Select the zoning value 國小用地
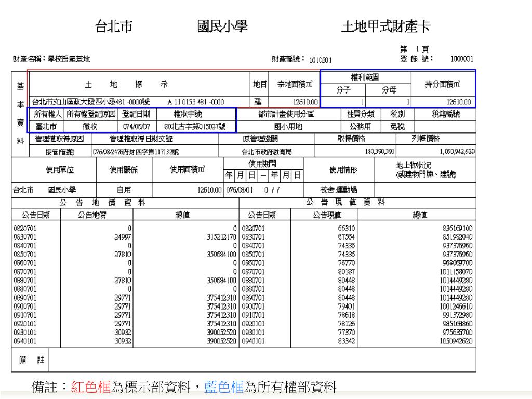Screen dimensions: 532x399 (288, 127)
